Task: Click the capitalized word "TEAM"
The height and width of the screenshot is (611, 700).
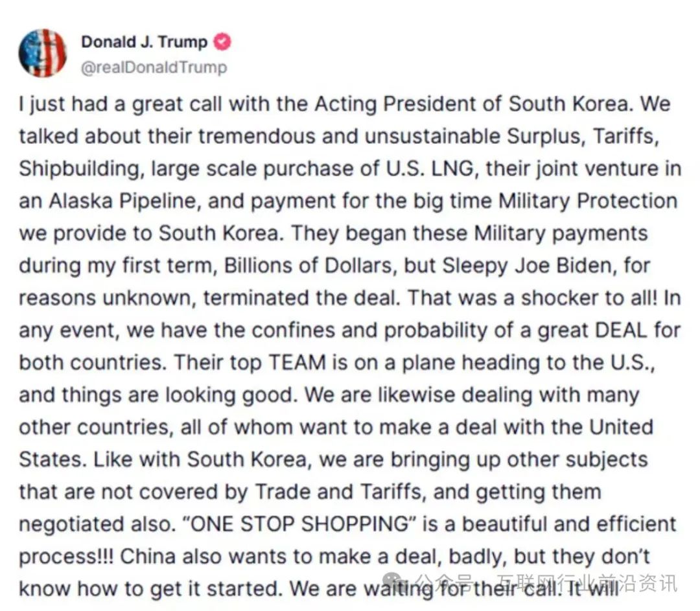Action: pyautogui.click(x=297, y=363)
